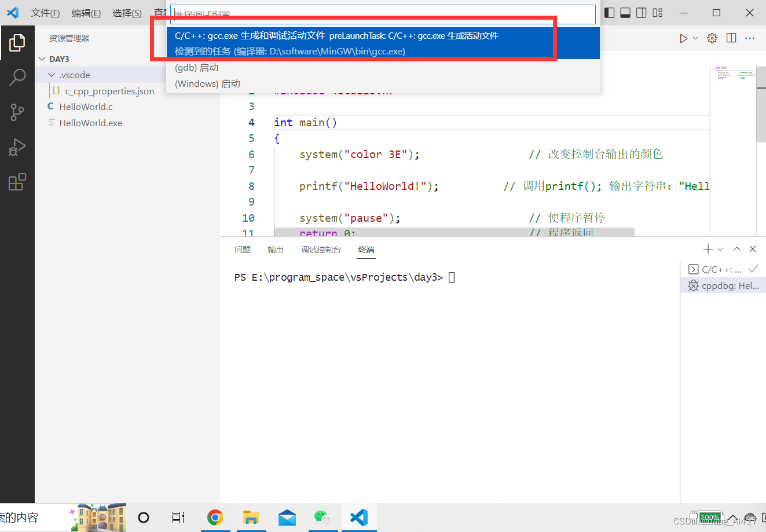Screen dimensions: 766x532
Task: Select HelloWorld.exe in the explorer
Action: (x=90, y=123)
